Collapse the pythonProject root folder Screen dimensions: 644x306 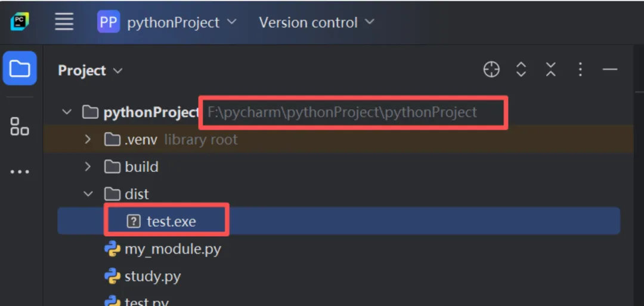coord(67,112)
